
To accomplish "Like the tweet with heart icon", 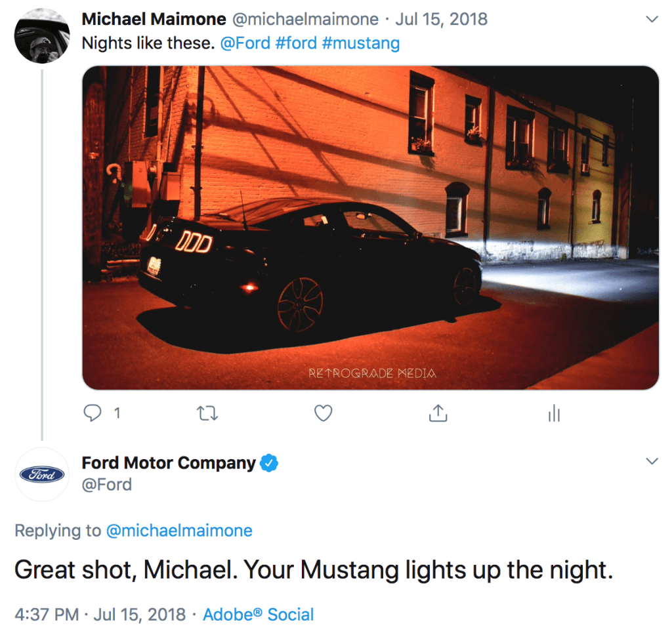I will [x=323, y=413].
